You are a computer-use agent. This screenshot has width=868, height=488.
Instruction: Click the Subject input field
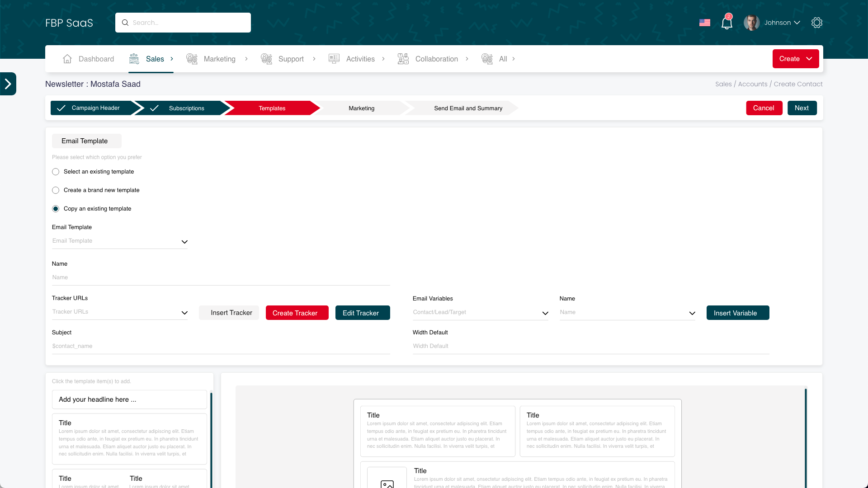[221, 346]
